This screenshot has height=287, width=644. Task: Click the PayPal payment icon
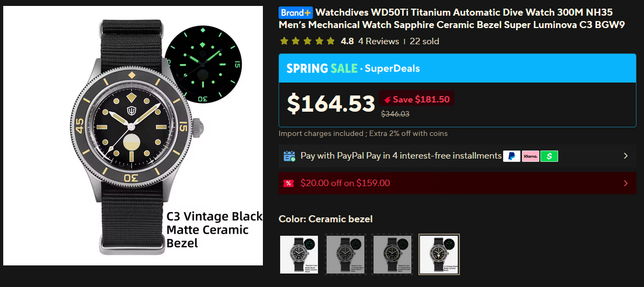coord(511,156)
